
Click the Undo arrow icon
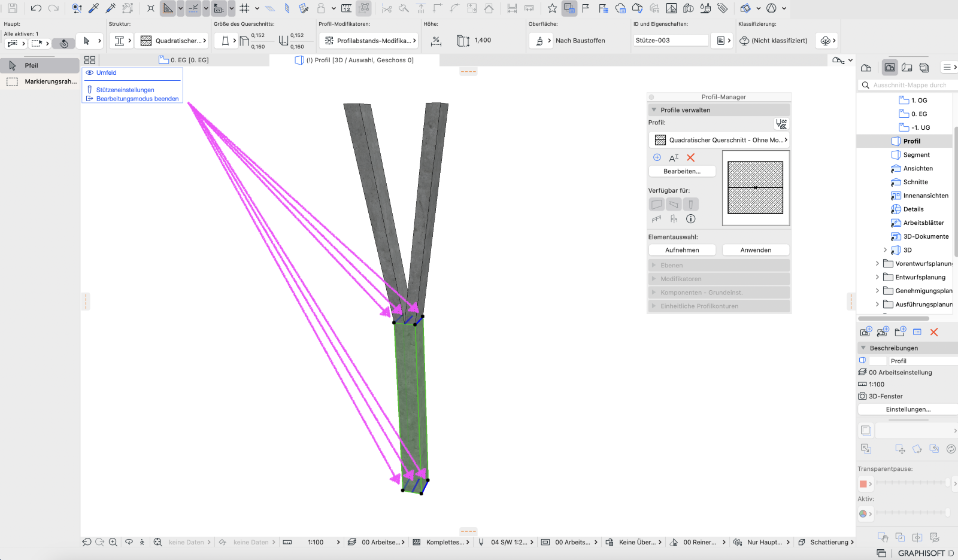coord(36,8)
